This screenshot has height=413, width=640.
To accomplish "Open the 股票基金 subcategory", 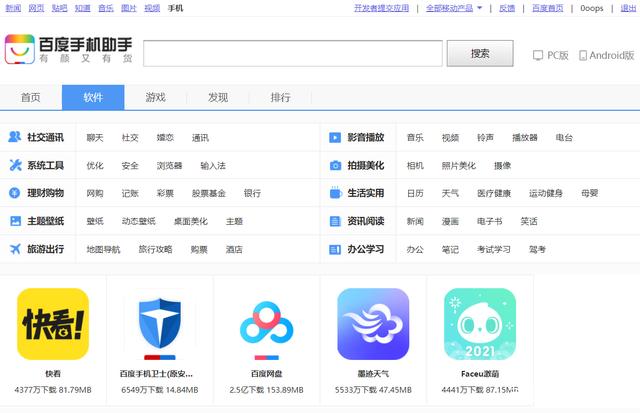I will tap(209, 193).
